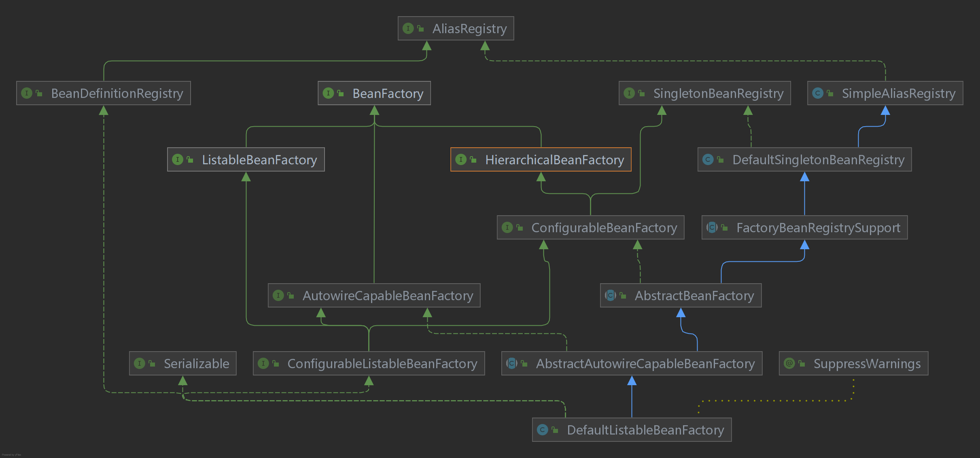Click the abstract class icon of AbstractBeanFactory
980x458 pixels.
click(x=610, y=295)
